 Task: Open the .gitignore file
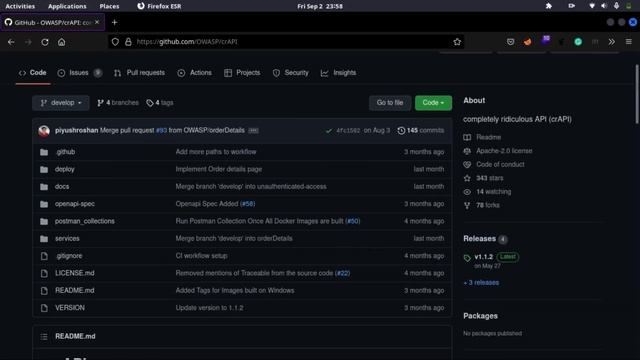pyautogui.click(x=69, y=256)
